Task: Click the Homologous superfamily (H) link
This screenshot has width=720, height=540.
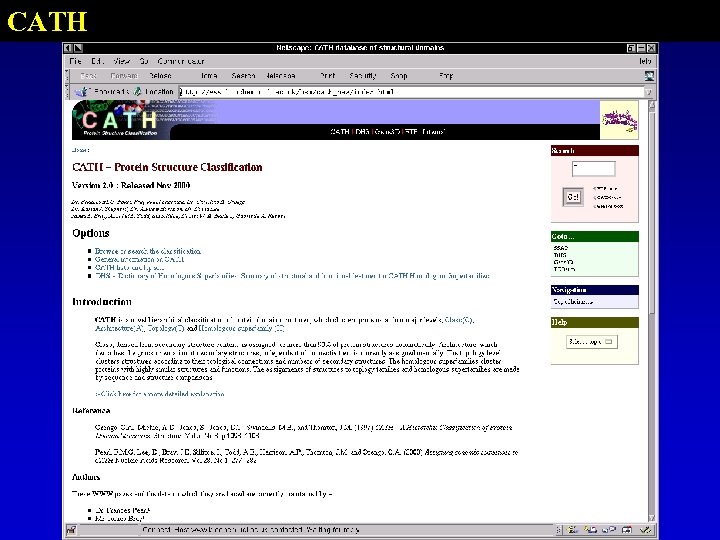Action: pyautogui.click(x=242, y=328)
